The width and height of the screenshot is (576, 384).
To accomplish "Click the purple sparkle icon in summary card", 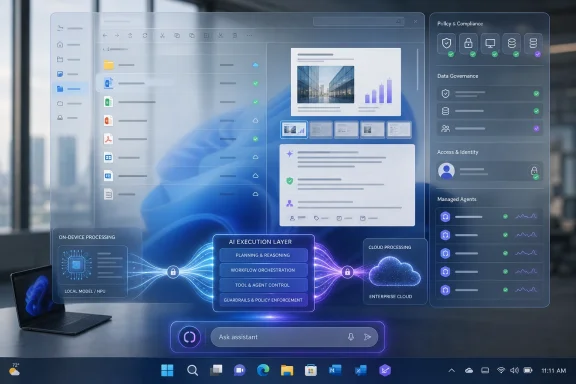I will [x=289, y=154].
